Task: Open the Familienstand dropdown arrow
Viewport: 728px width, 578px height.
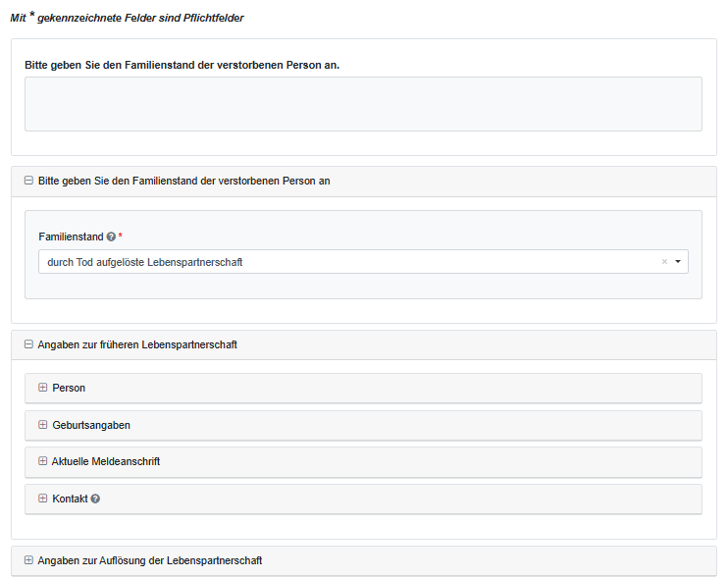Action: pyautogui.click(x=678, y=262)
